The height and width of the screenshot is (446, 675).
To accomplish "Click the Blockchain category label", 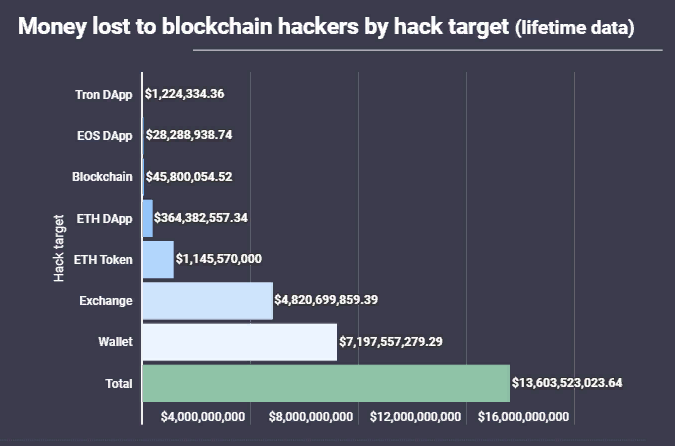I will [103, 177].
